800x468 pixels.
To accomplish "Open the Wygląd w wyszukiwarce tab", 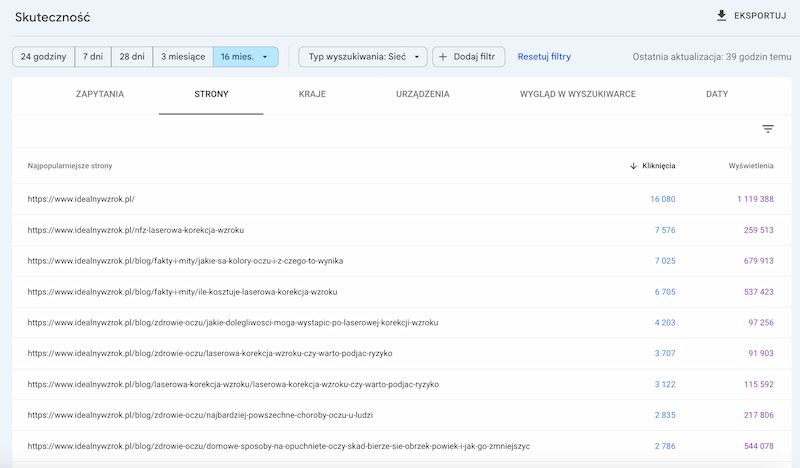I will tap(577, 95).
